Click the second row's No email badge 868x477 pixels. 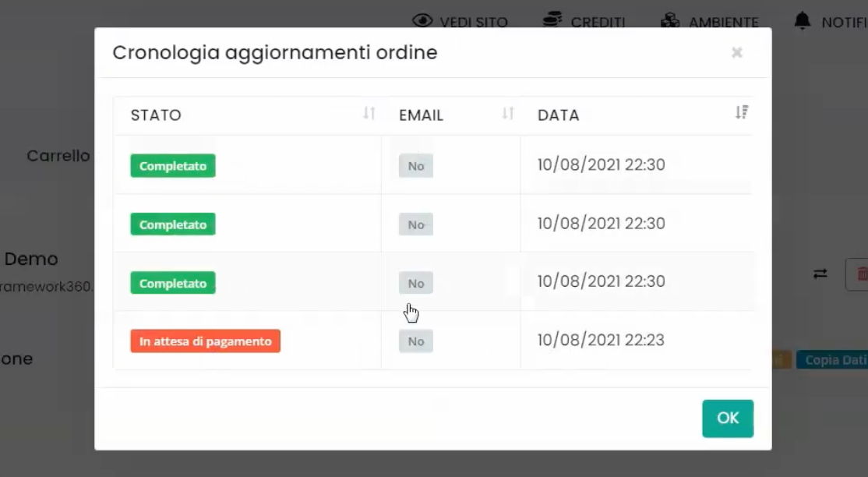pyautogui.click(x=416, y=224)
